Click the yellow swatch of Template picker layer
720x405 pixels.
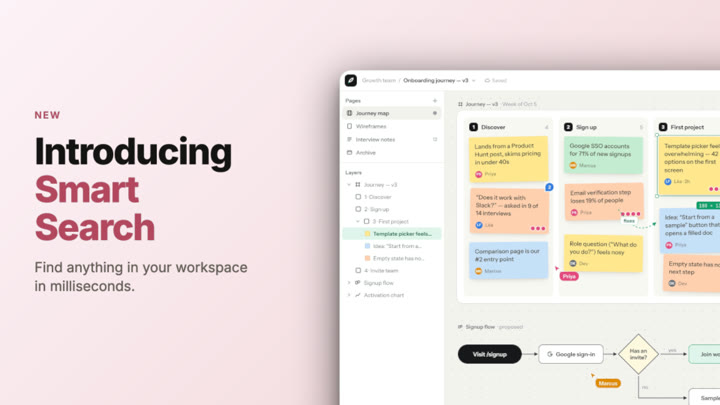(x=367, y=234)
